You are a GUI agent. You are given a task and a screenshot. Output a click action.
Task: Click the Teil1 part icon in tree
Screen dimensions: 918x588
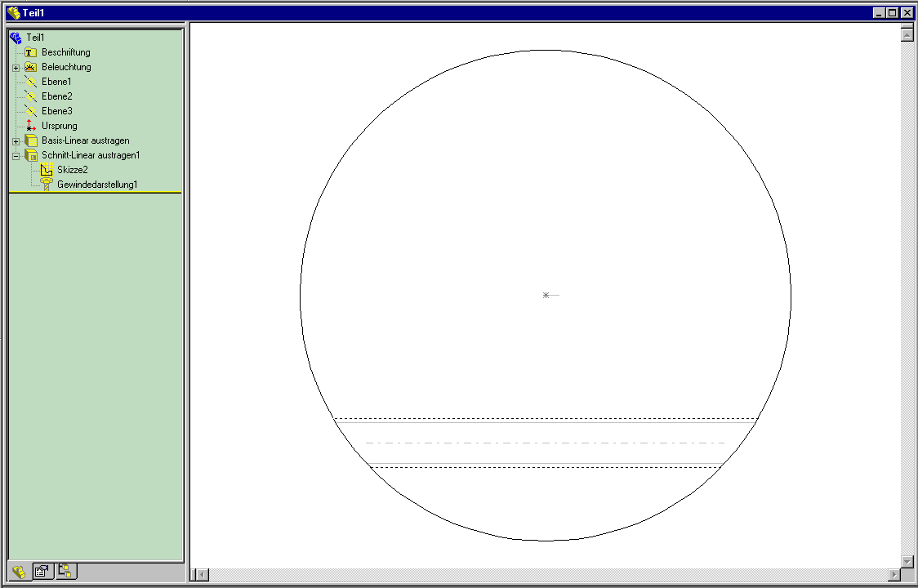tap(16, 38)
